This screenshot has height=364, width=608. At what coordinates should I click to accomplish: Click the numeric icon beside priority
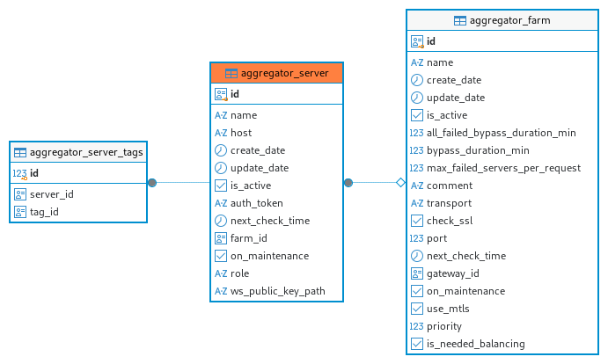point(416,326)
